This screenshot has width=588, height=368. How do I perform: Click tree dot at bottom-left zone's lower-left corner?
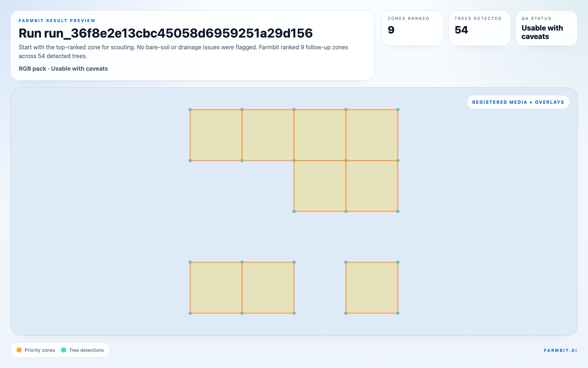coord(190,313)
